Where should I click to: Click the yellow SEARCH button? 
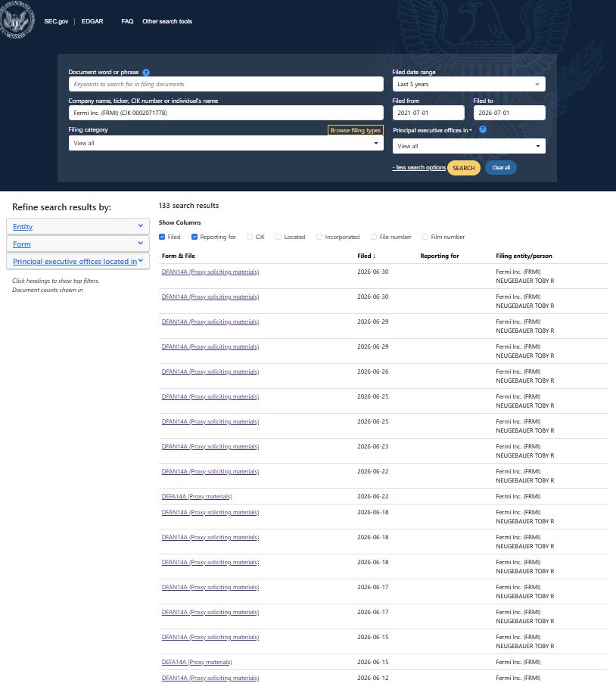click(x=464, y=168)
